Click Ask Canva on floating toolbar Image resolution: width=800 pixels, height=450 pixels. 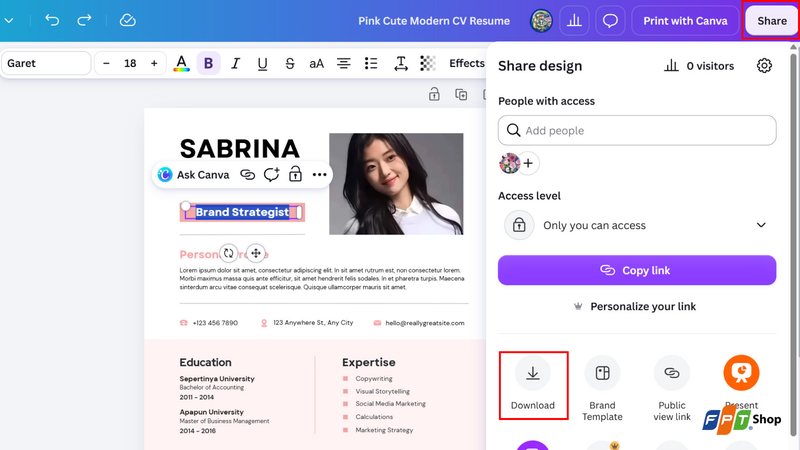click(x=194, y=175)
